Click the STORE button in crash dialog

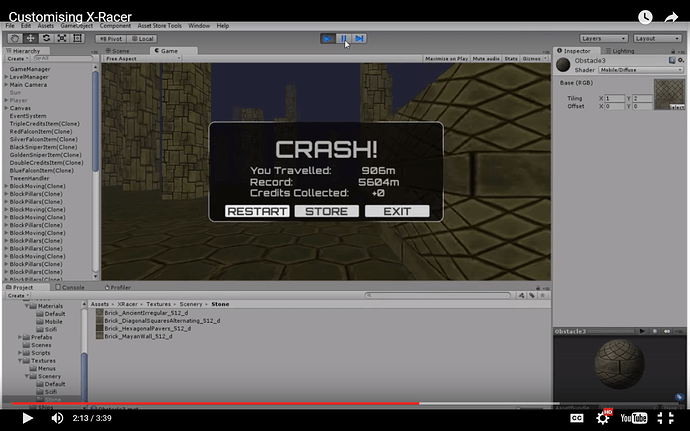pos(327,211)
